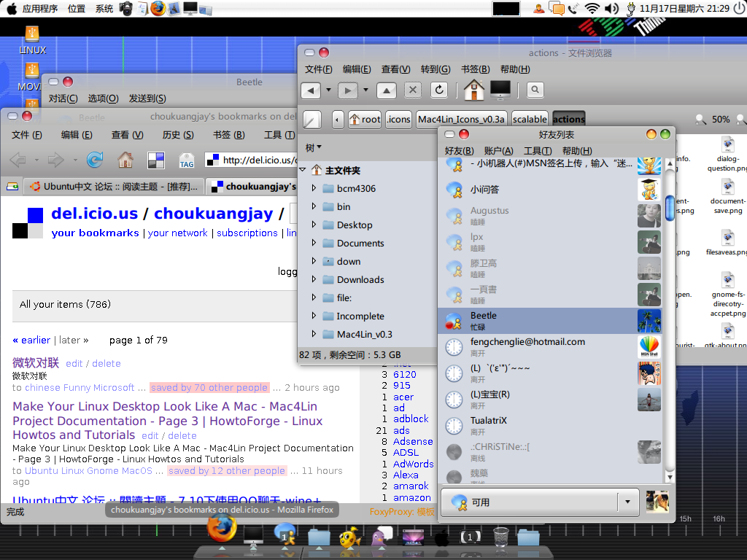Screen dimensions: 747x560
Task: Expand the Desktop folder in tree
Action: tap(314, 225)
